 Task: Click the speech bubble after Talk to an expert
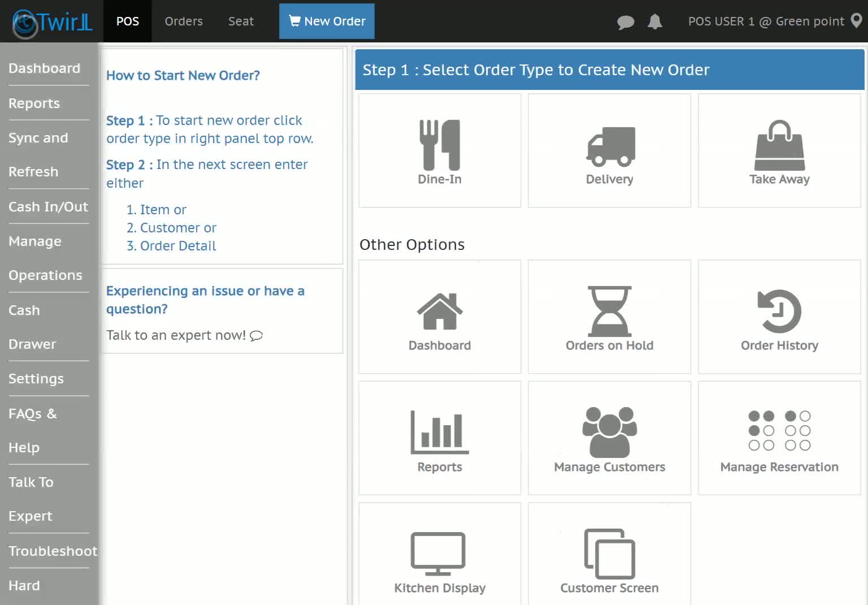click(x=257, y=336)
